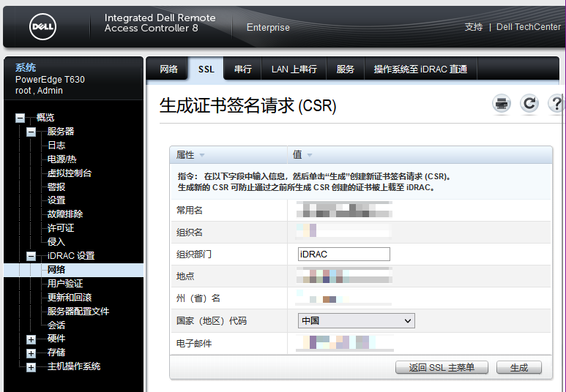
Task: Open the help question mark icon
Action: [556, 104]
